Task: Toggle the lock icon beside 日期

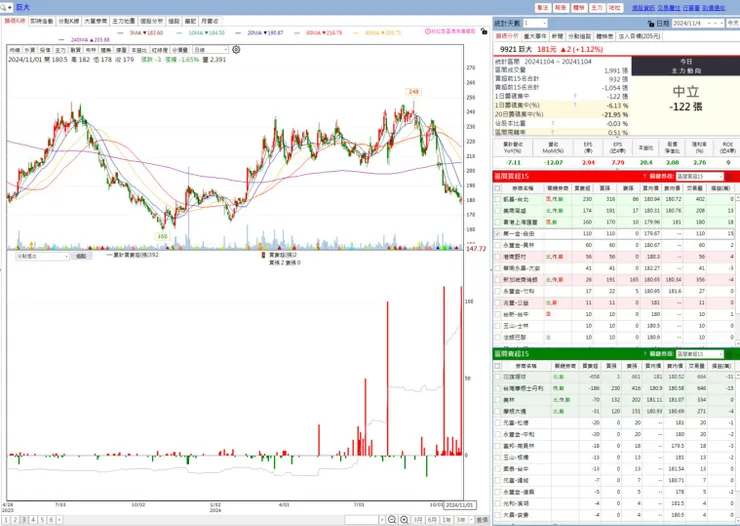Action: click(651, 23)
